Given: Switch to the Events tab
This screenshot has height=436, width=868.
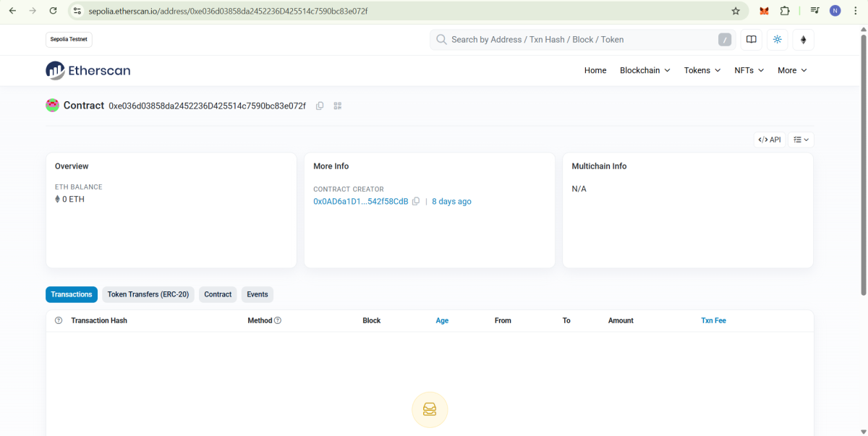Looking at the screenshot, I should point(257,294).
